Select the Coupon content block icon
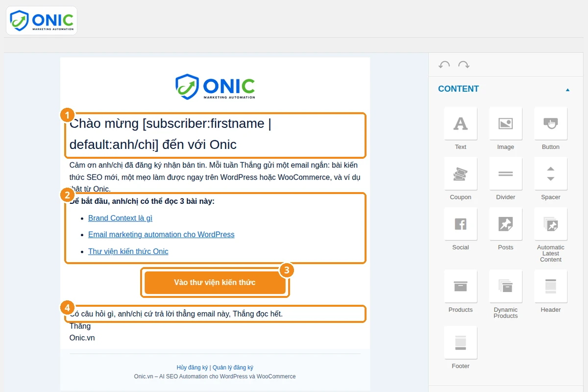The width and height of the screenshot is (588, 392). click(x=461, y=173)
